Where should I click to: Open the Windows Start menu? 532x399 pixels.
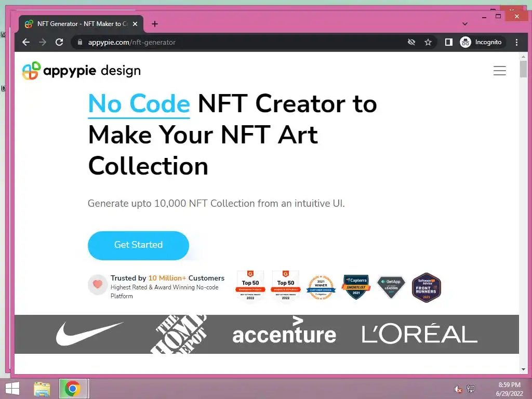click(12, 389)
